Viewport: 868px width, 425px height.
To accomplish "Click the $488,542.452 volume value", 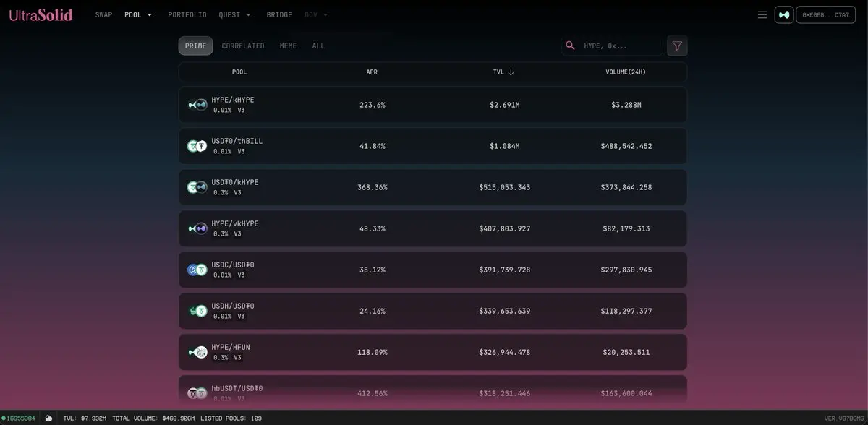I will tap(626, 146).
